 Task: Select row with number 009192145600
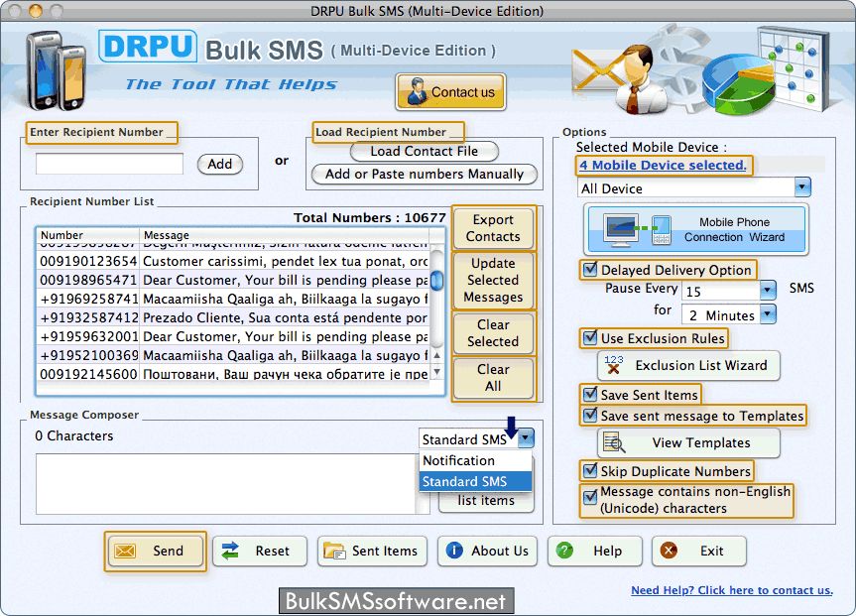tap(234, 374)
